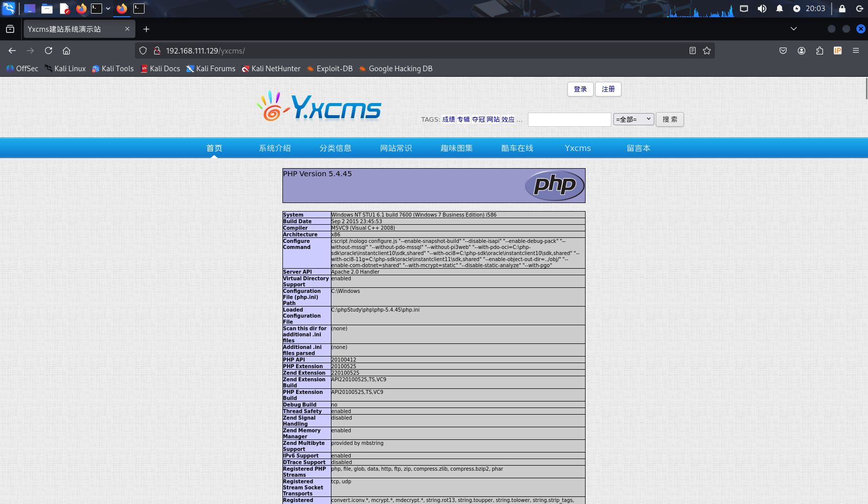Click the 搜索 search button
Viewport: 868px width, 504px height.
tap(670, 119)
